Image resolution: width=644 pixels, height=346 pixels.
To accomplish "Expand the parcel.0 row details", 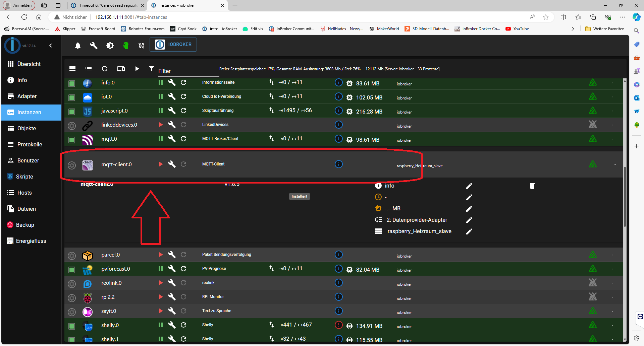I will click(x=612, y=255).
